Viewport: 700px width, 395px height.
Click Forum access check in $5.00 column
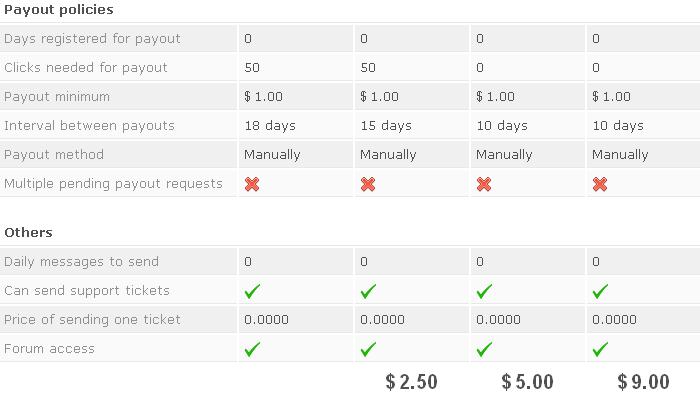tap(484, 349)
